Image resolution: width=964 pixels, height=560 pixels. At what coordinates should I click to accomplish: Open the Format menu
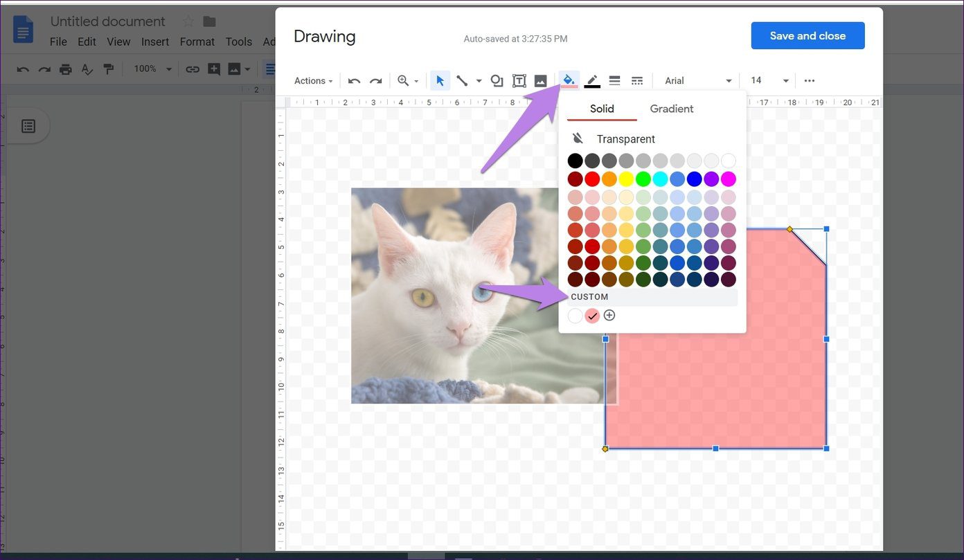(197, 42)
